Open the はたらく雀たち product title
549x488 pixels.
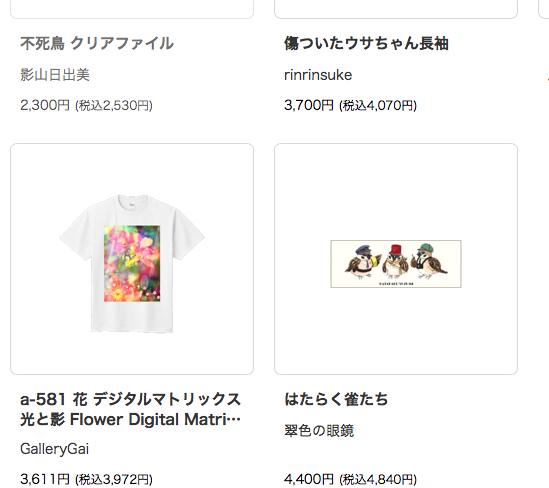[x=336, y=399]
